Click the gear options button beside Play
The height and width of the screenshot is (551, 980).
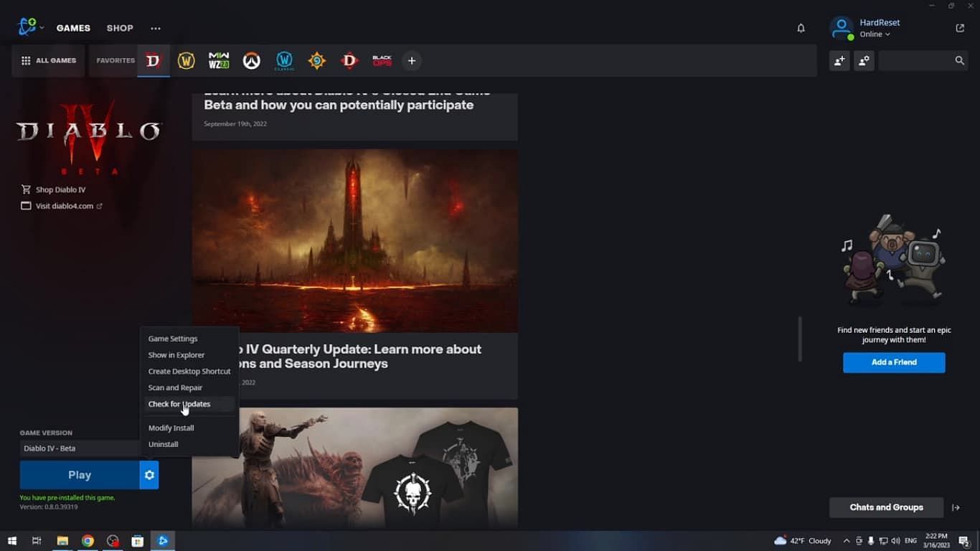pos(149,475)
